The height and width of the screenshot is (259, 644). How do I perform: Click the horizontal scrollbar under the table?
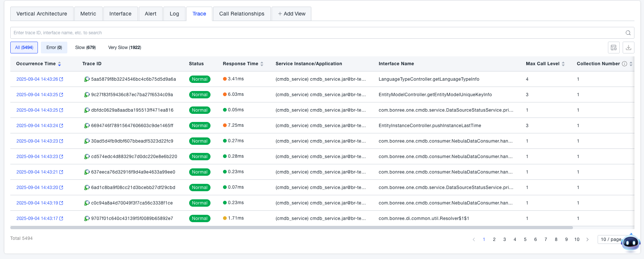[x=291, y=228]
